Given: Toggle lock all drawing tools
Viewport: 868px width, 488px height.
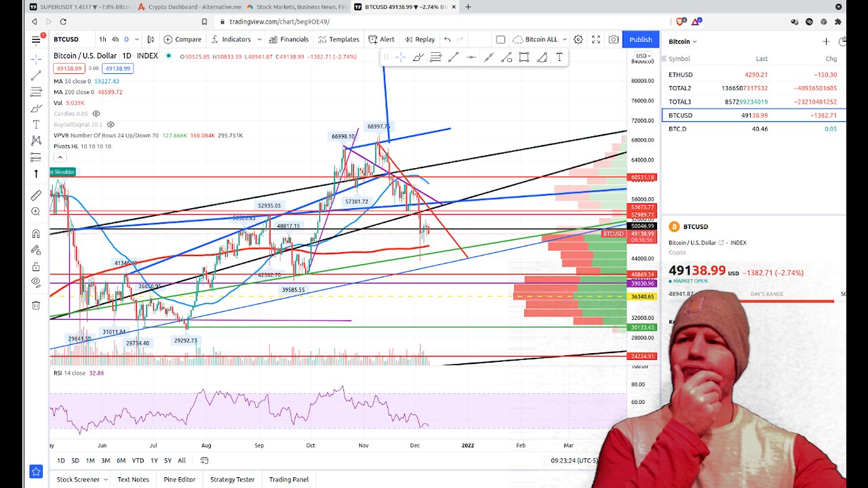Looking at the screenshot, I should point(36,266).
